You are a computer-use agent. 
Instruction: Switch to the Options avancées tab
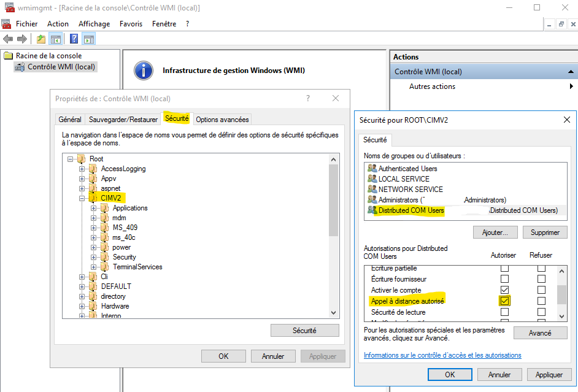point(222,120)
